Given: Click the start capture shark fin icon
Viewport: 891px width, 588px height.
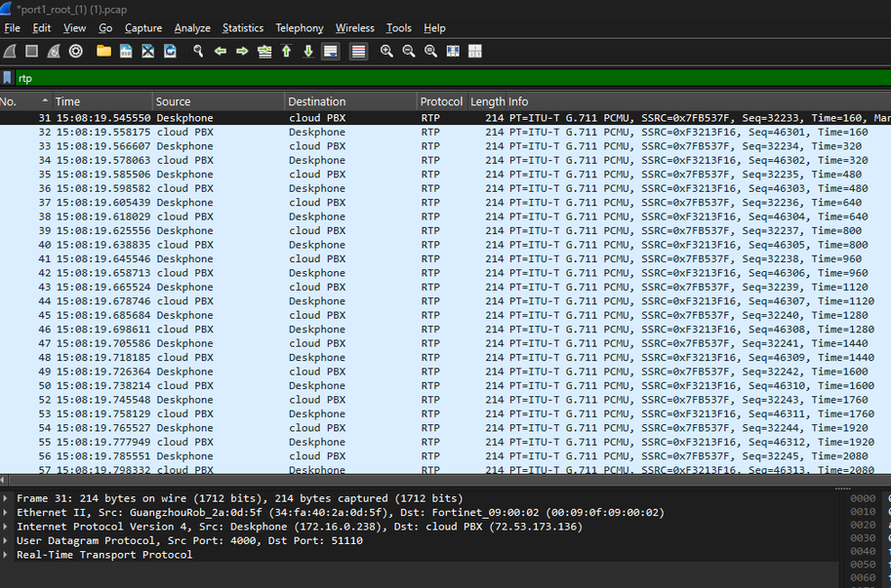Looking at the screenshot, I should pyautogui.click(x=10, y=51).
